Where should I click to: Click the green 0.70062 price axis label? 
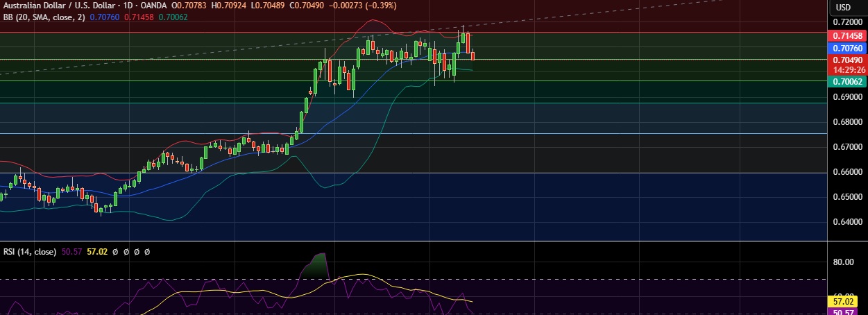(848, 82)
